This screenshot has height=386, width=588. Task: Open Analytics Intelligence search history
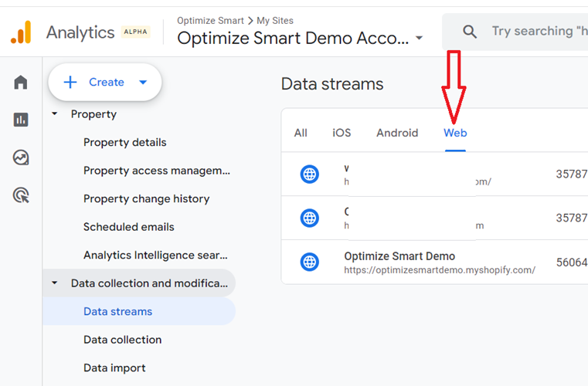tap(155, 256)
